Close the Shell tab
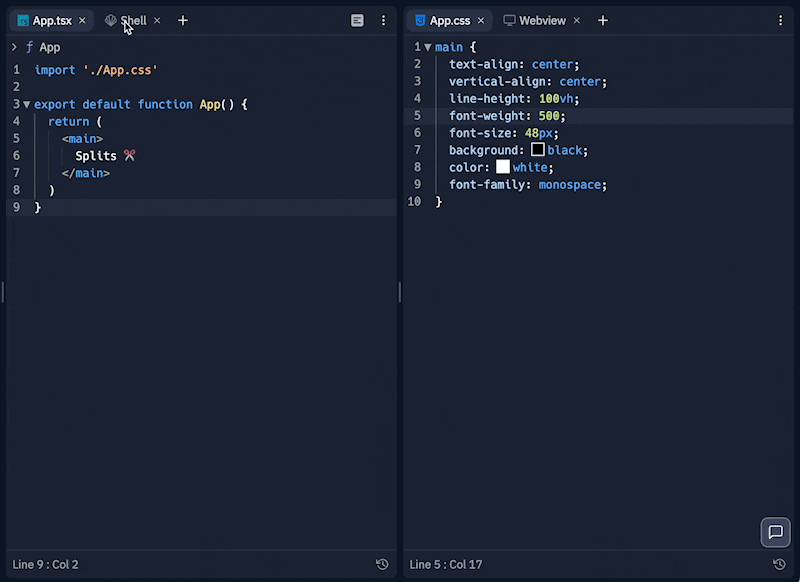The image size is (800, 582). (157, 20)
